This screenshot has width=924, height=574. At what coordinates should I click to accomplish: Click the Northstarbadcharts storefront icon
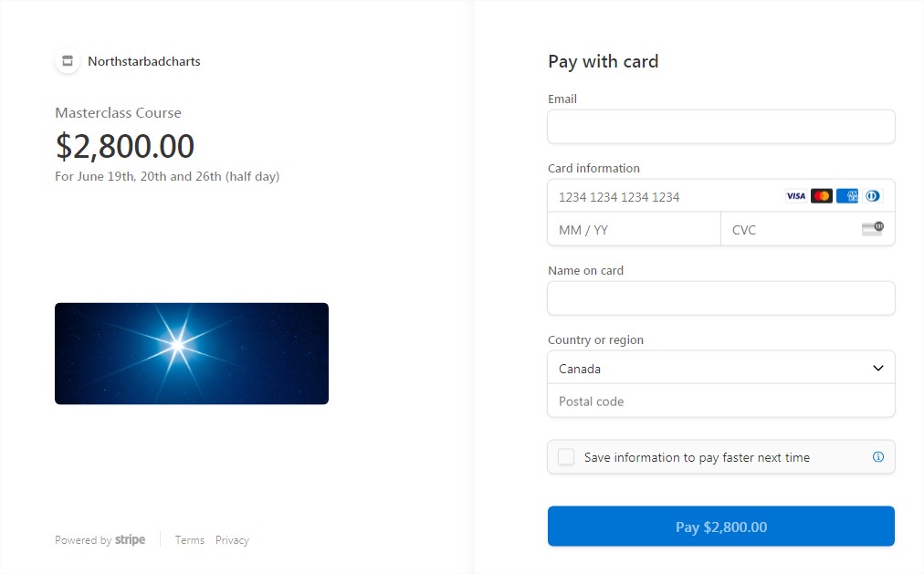click(x=68, y=60)
